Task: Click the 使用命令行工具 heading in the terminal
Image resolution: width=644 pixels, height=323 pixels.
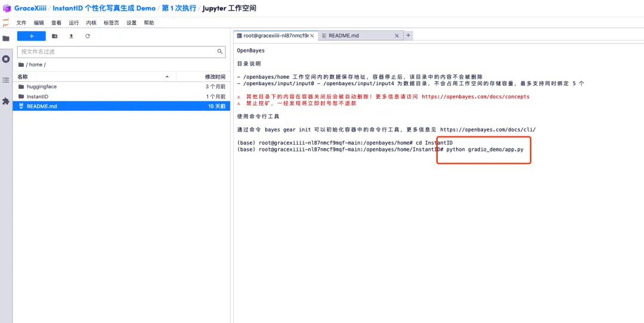Action: [258, 117]
